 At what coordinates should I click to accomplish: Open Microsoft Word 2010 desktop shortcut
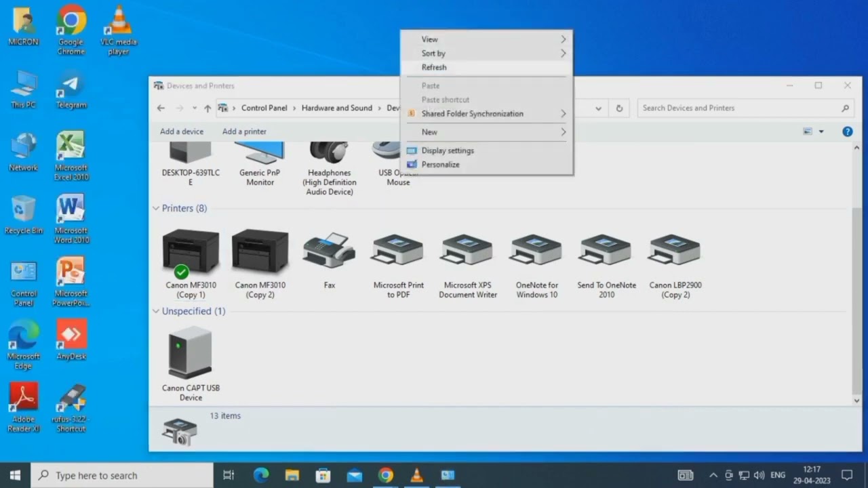(71, 219)
